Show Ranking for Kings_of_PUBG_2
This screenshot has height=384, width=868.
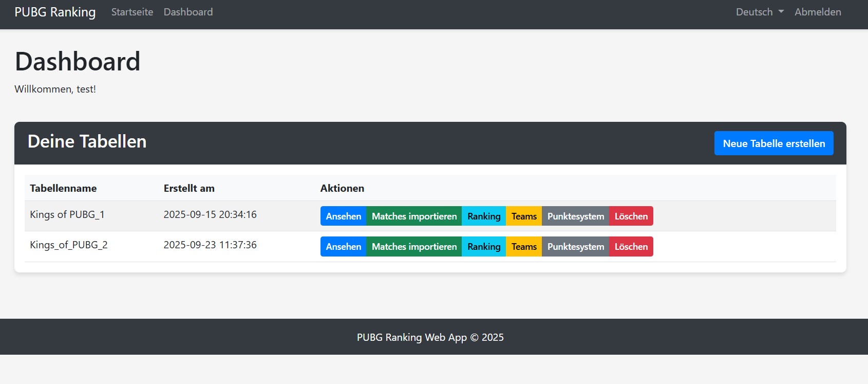(x=483, y=246)
